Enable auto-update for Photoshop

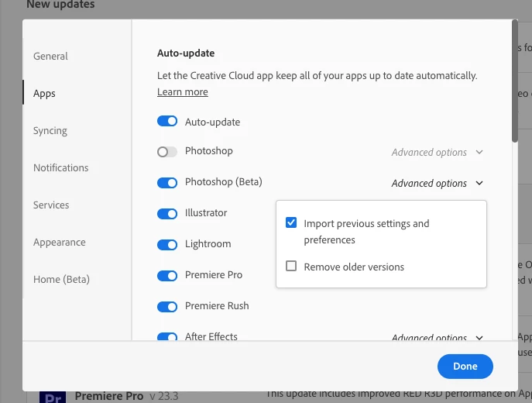[167, 152]
